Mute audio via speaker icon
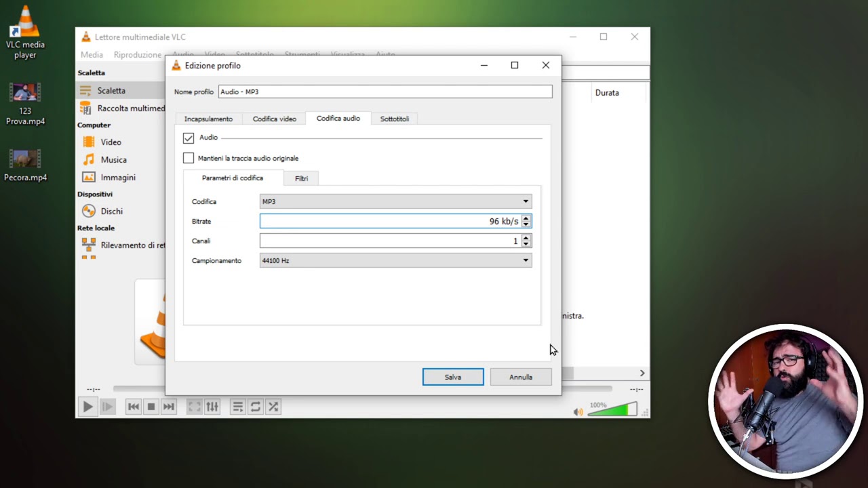Image resolution: width=868 pixels, height=488 pixels. pos(578,411)
